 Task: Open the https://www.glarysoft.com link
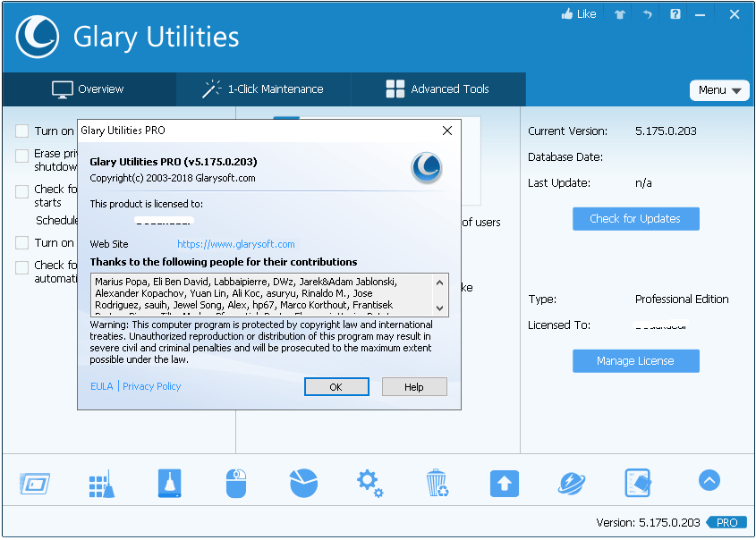click(x=236, y=244)
